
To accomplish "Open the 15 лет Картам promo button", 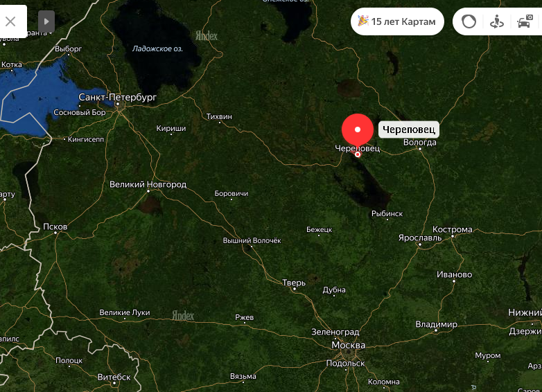I will click(x=397, y=21).
